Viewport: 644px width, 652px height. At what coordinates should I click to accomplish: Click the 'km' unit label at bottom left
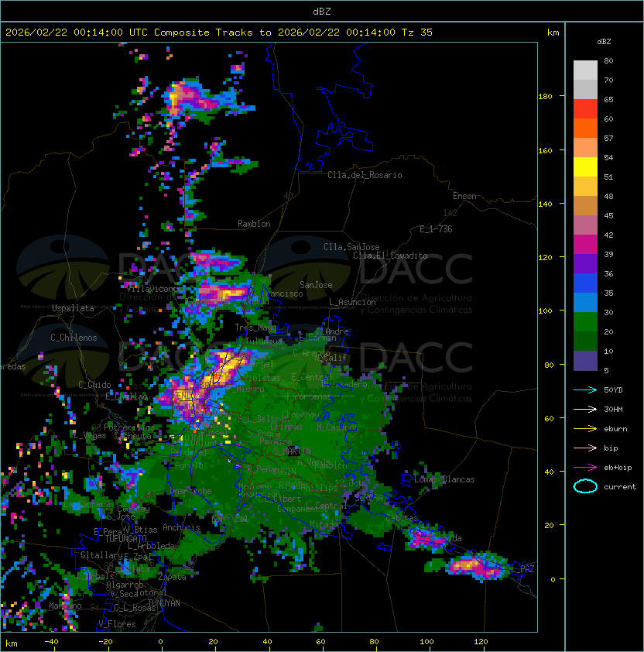[x=12, y=643]
